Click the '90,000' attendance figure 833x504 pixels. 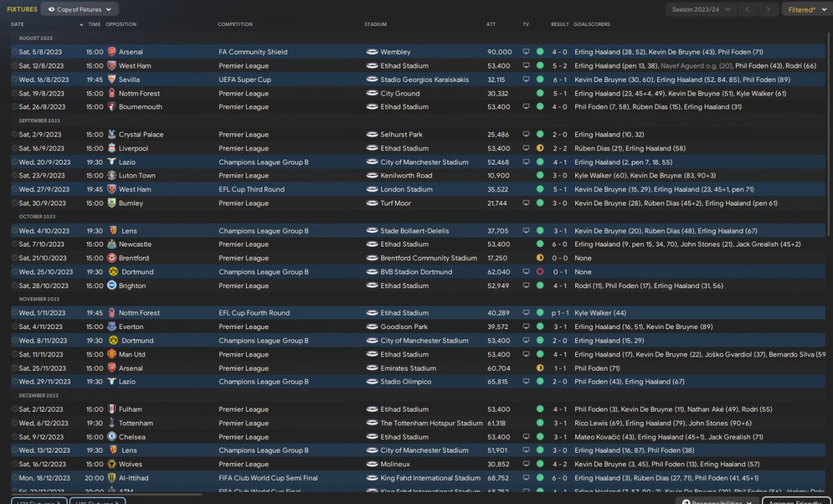coord(499,52)
